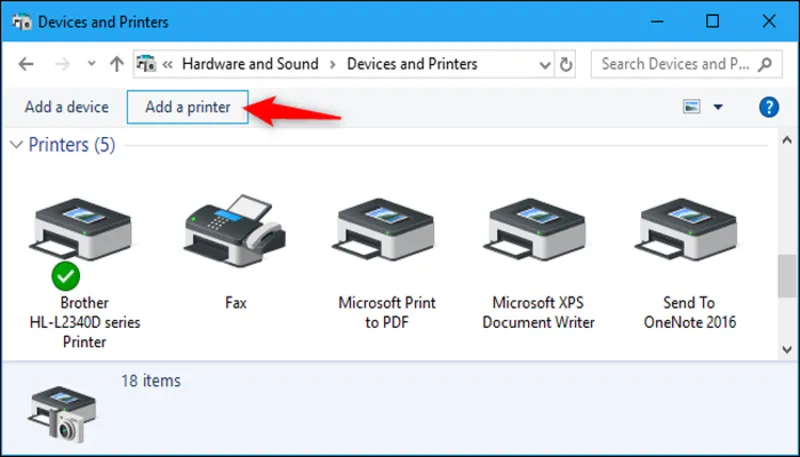Change your view icon button

click(x=691, y=107)
